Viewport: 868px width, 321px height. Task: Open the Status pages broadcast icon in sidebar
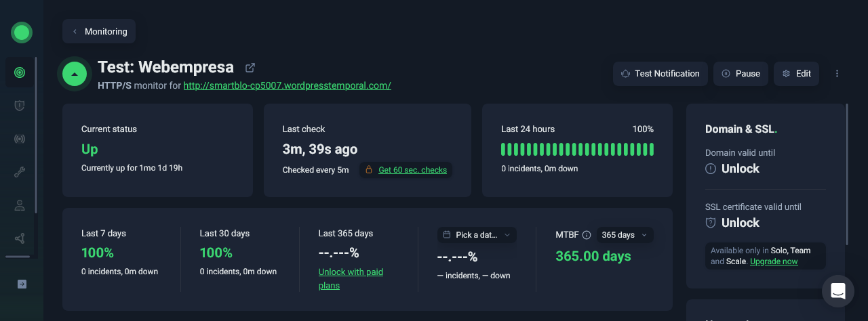point(20,139)
